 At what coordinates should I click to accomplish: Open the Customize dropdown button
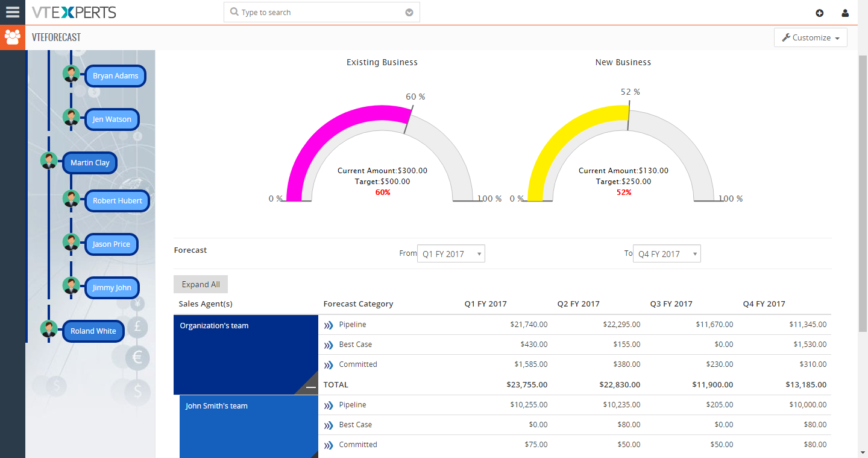[810, 37]
